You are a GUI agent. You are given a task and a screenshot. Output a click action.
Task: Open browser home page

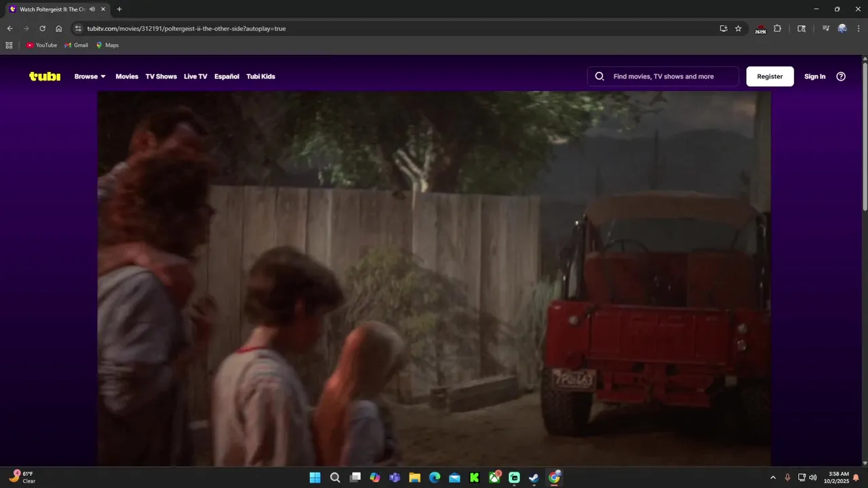pyautogui.click(x=58, y=28)
